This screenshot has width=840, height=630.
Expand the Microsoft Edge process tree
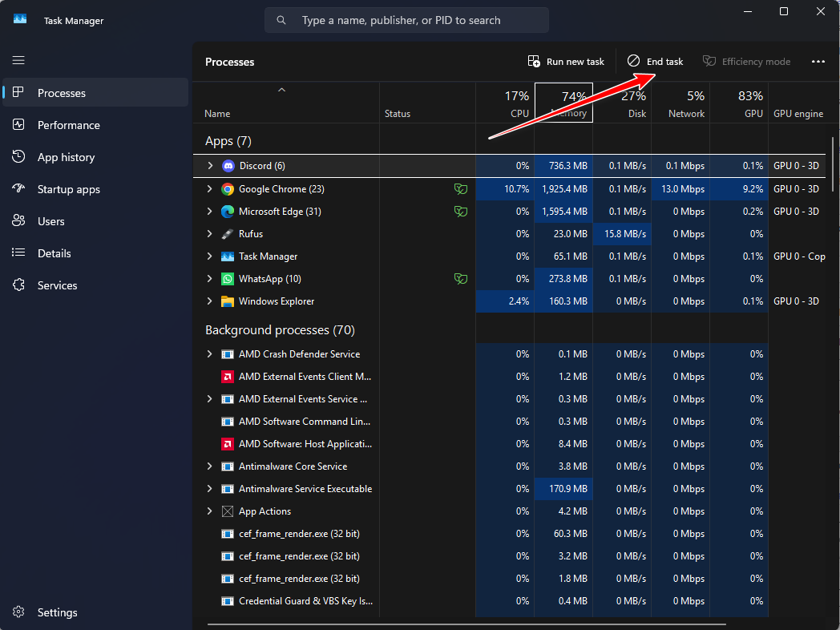click(x=210, y=212)
